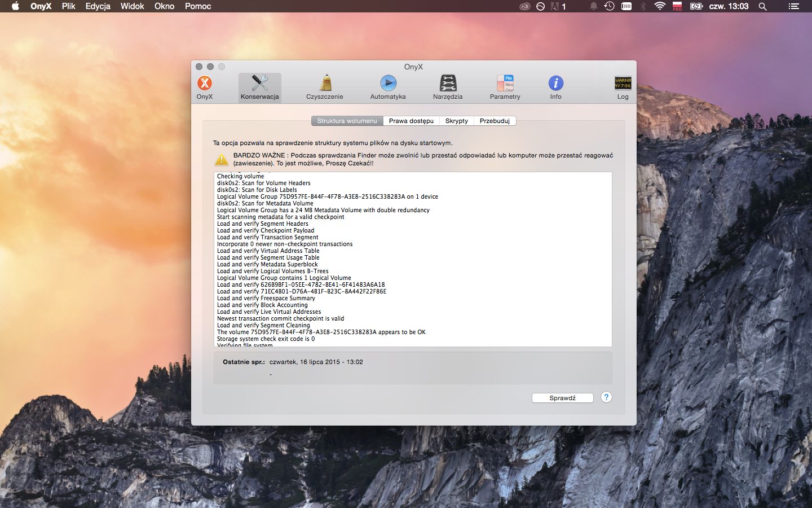
Task: Click inside the verification log text area
Action: (x=413, y=259)
